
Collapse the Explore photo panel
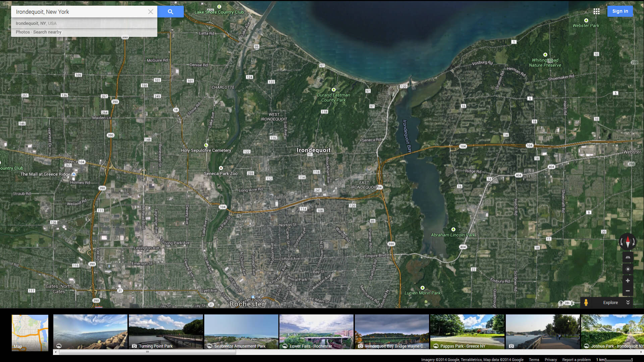628,302
